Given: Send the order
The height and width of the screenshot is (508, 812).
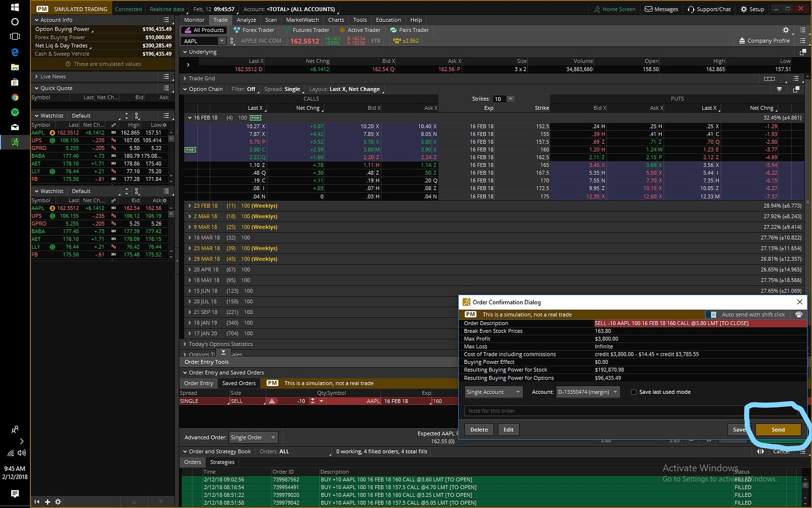Looking at the screenshot, I should [778, 429].
